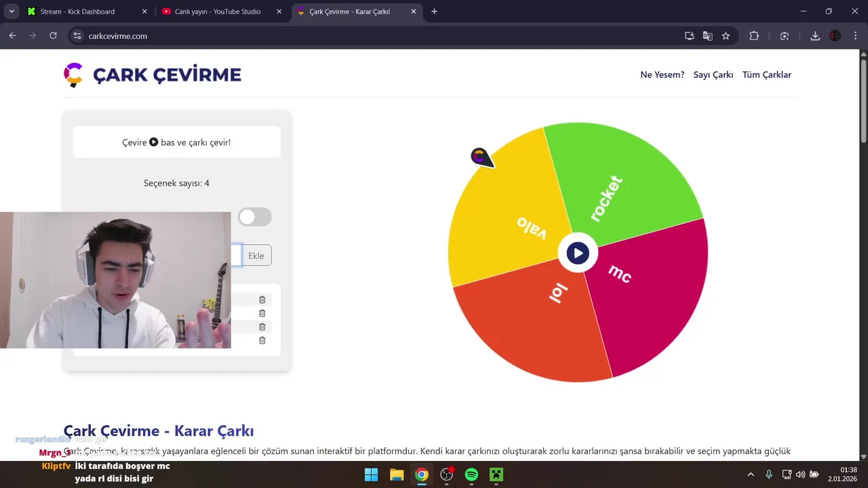Screen dimensions: 868x488
Task: Close the Çark Çevirme tab
Action: [413, 12]
